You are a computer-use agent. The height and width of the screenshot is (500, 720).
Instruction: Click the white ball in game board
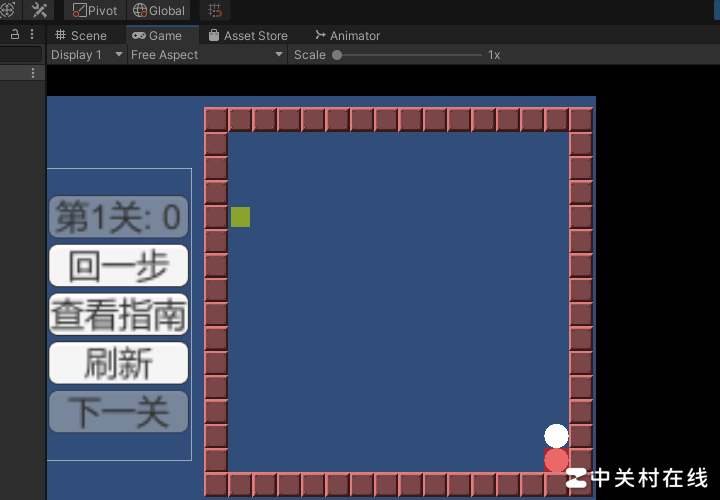[556, 436]
